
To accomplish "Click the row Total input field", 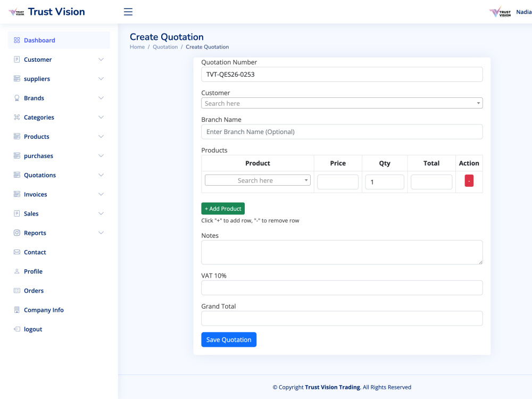I will [x=431, y=182].
